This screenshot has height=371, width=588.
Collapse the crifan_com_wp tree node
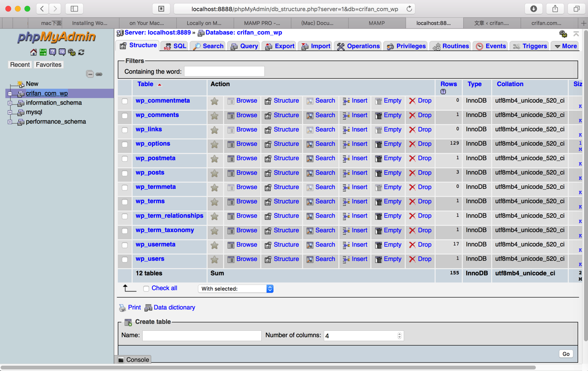(x=10, y=94)
